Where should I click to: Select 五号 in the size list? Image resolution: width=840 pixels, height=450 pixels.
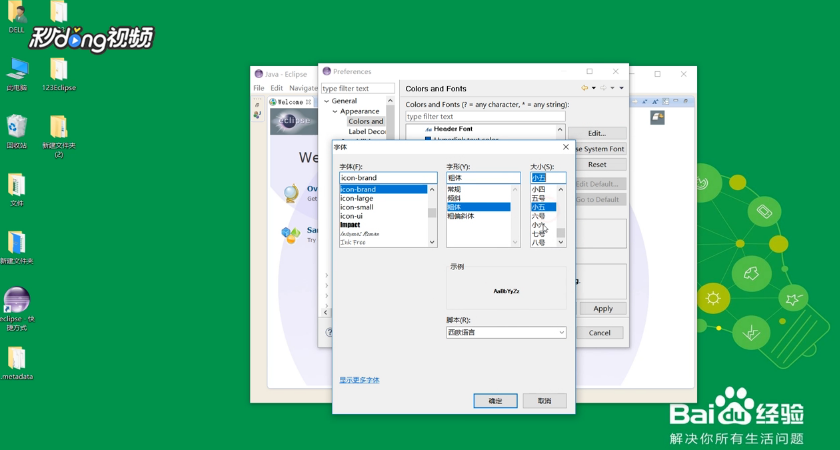pyautogui.click(x=538, y=198)
